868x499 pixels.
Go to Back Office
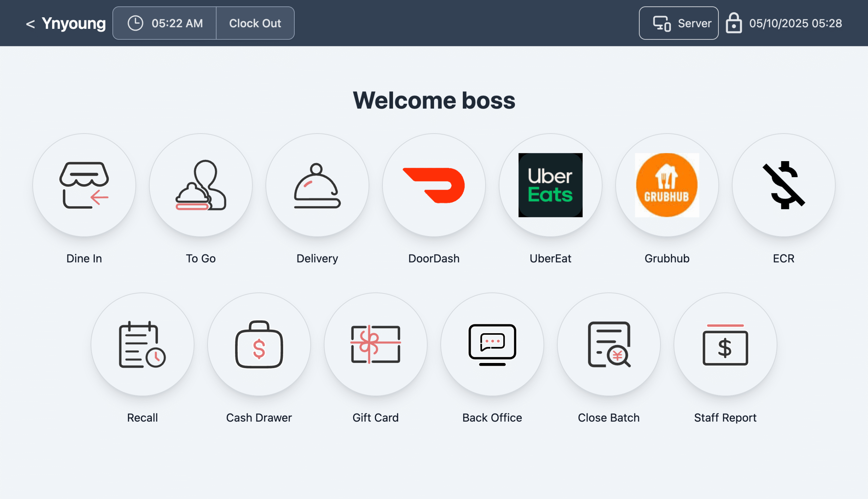(x=492, y=344)
